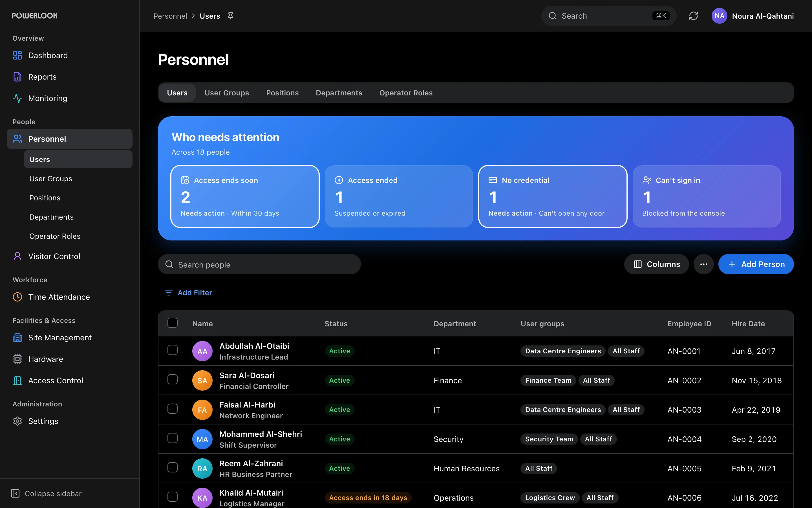Open Operator Roles in sidebar submenu
This screenshot has height=508, width=812.
pyautogui.click(x=78, y=236)
